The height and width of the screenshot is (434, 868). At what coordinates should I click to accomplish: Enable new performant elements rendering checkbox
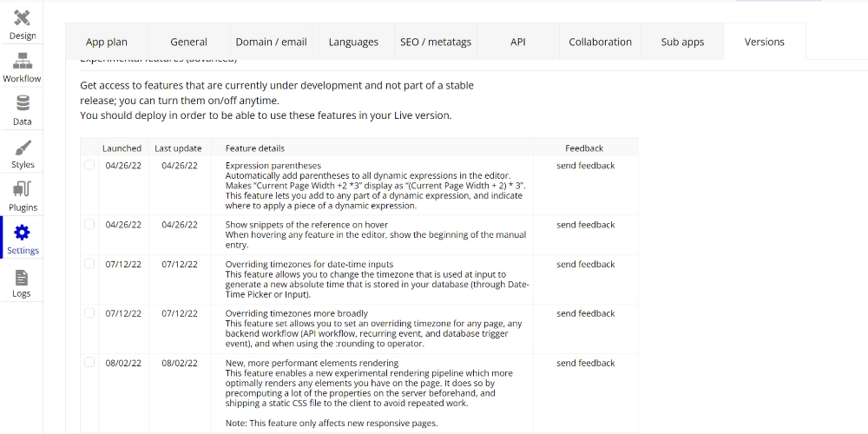point(89,362)
